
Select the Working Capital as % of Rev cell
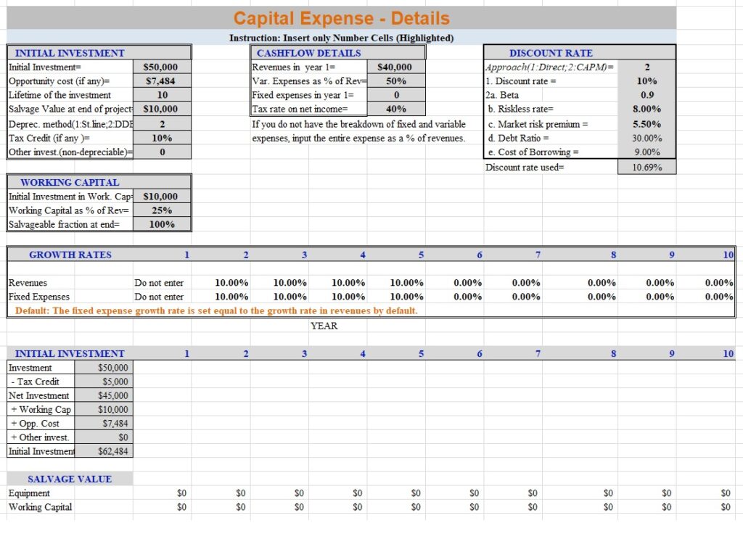(162, 210)
